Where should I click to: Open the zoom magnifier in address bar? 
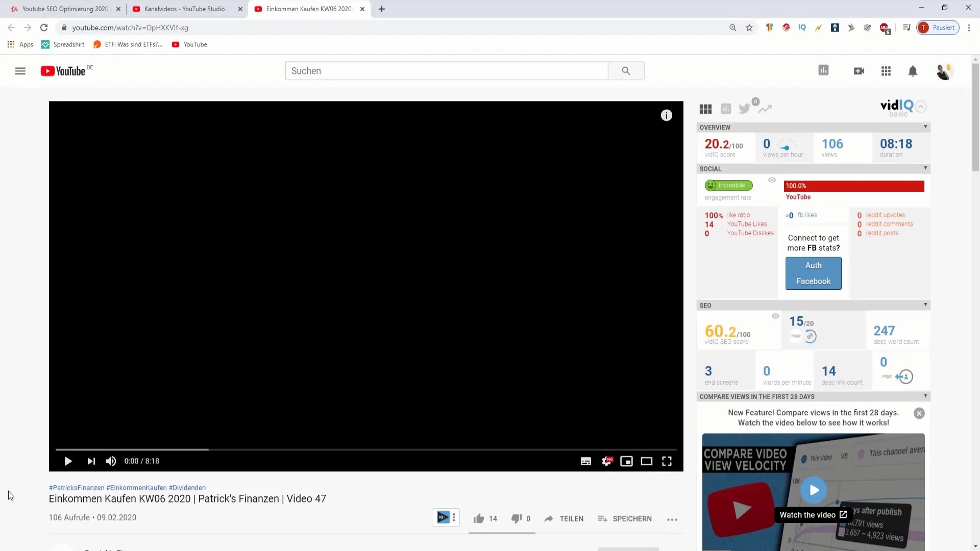tap(732, 28)
